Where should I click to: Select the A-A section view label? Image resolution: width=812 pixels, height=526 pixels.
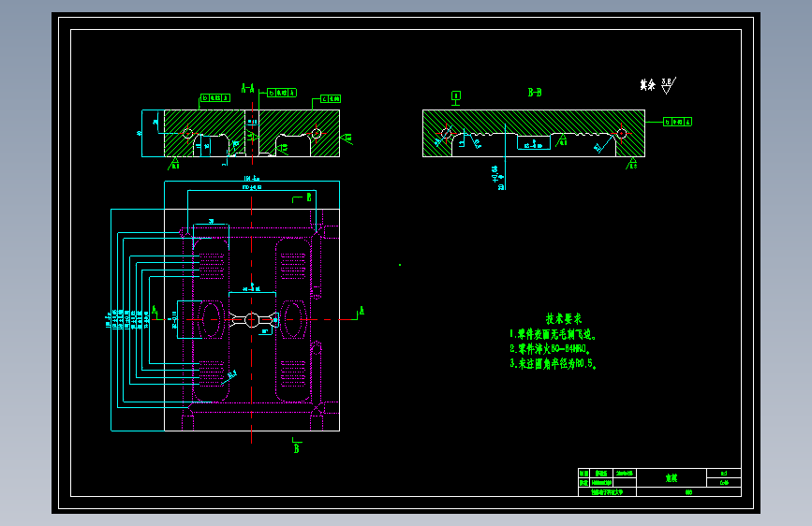[x=247, y=88]
